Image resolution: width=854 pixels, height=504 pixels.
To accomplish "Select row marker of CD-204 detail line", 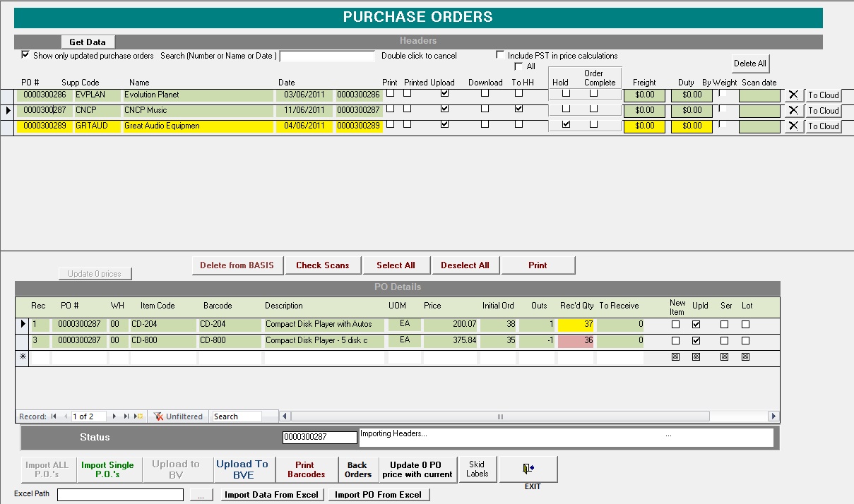I will point(23,325).
